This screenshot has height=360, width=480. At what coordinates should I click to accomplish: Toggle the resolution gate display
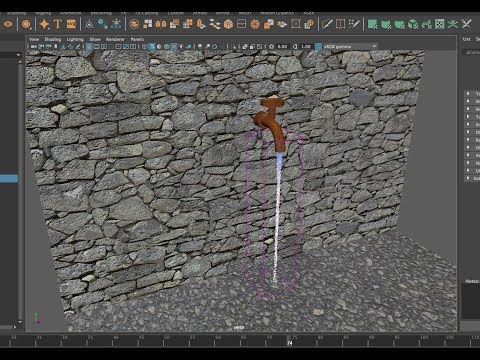click(104, 47)
